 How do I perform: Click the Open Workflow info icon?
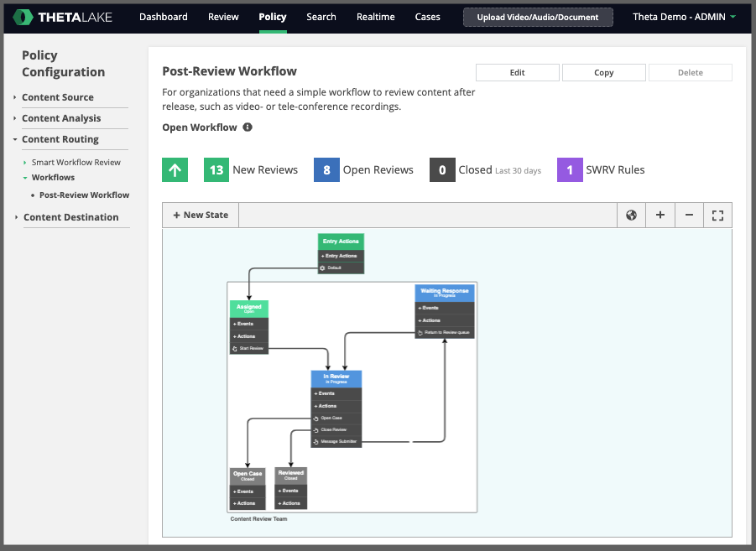248,127
